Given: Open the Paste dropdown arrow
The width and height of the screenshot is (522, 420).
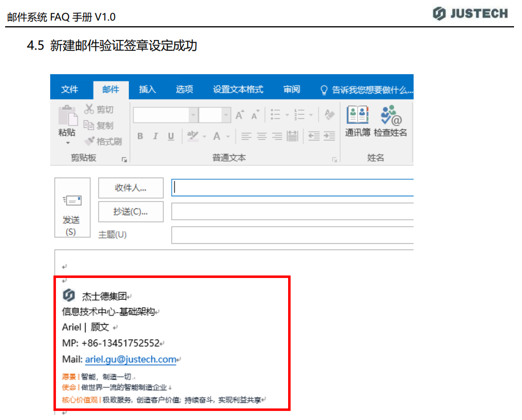Looking at the screenshot, I should click(68, 143).
